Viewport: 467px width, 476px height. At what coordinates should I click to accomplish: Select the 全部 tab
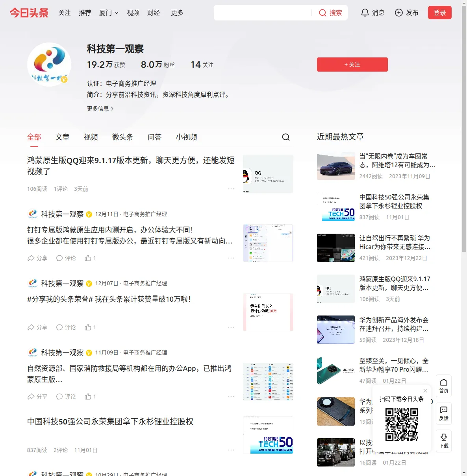click(34, 137)
